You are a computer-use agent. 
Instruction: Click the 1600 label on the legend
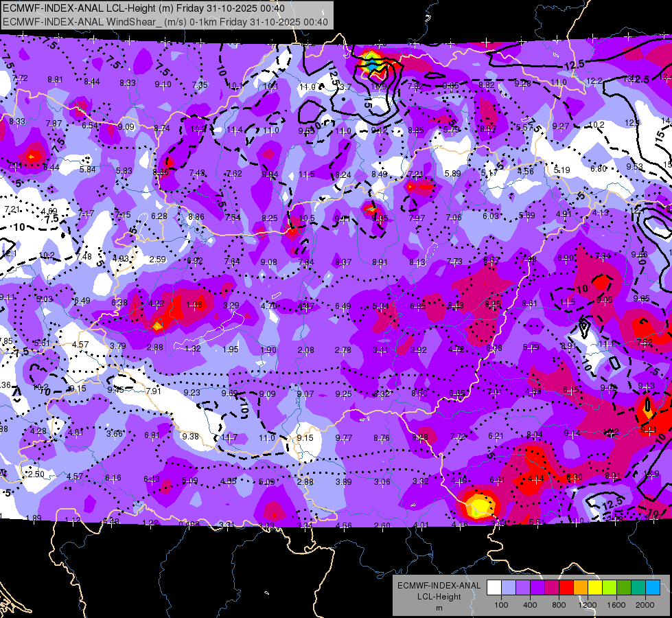pyautogui.click(x=616, y=605)
